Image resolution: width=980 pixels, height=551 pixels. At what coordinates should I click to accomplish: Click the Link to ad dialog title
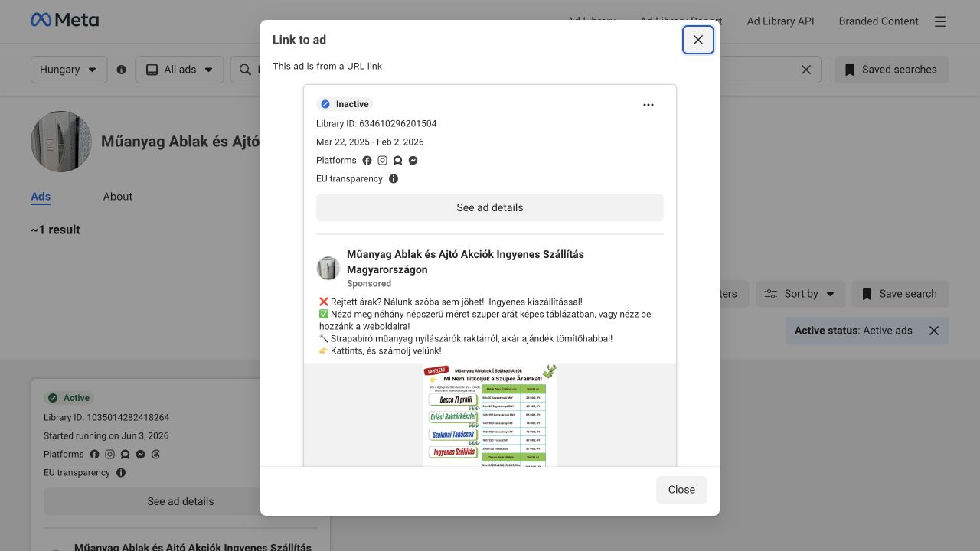(299, 40)
